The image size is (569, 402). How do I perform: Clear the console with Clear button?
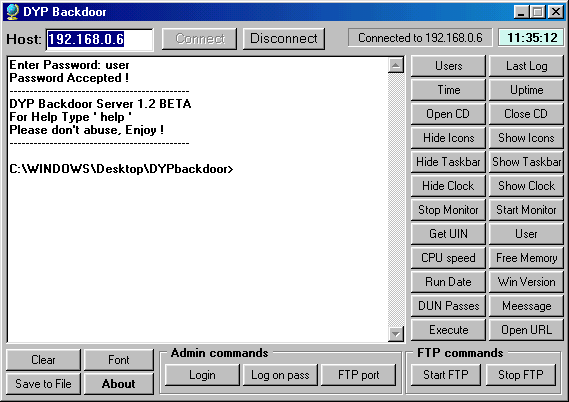coord(43,360)
